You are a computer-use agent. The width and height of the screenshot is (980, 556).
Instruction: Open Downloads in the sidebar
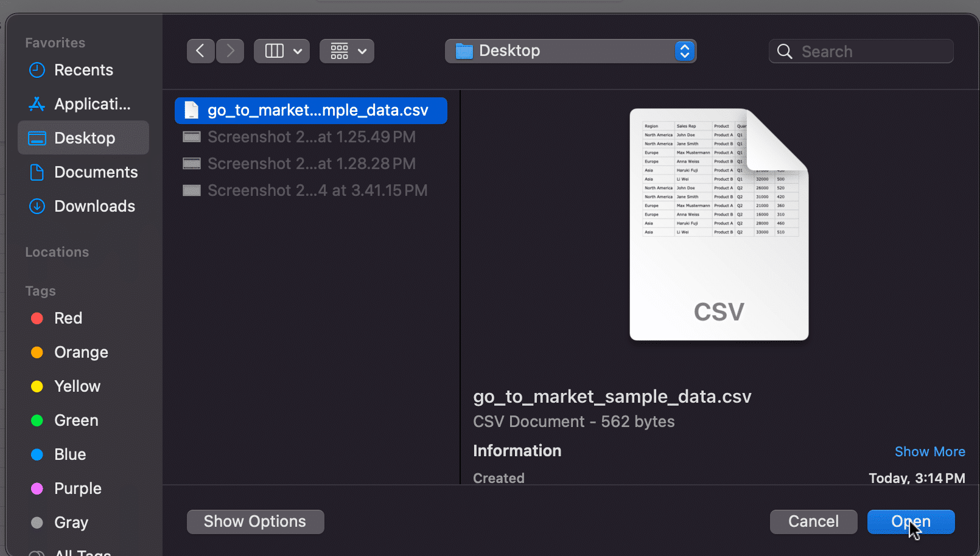(83, 206)
